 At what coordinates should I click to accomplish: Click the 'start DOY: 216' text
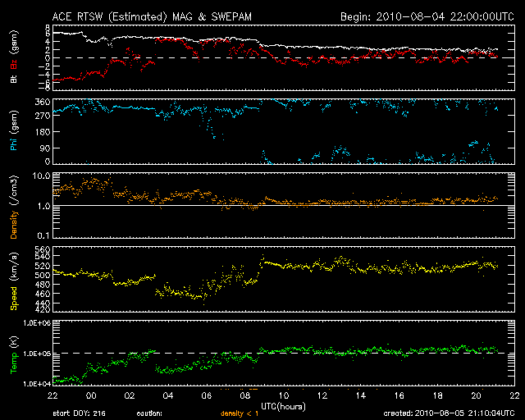80,414
